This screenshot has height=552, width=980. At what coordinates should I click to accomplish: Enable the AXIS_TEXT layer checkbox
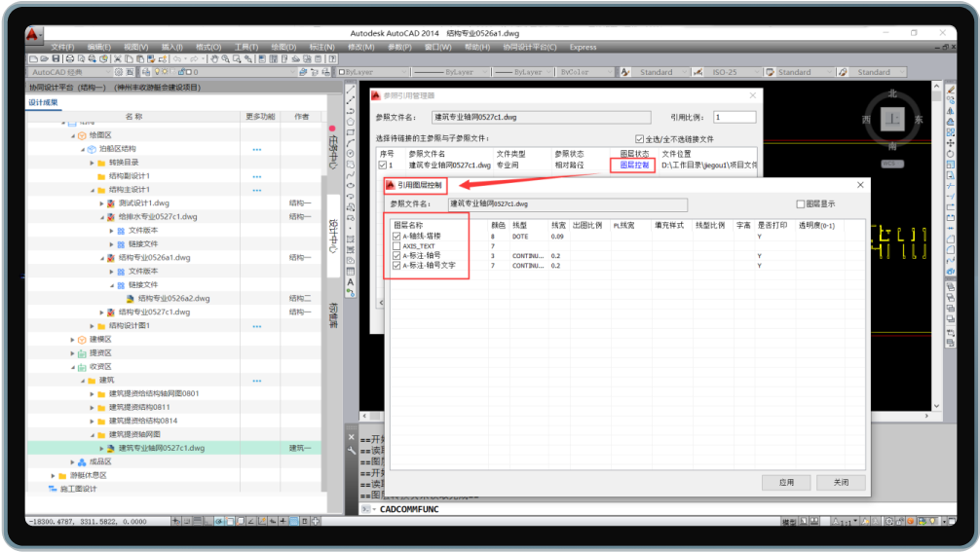click(x=396, y=246)
